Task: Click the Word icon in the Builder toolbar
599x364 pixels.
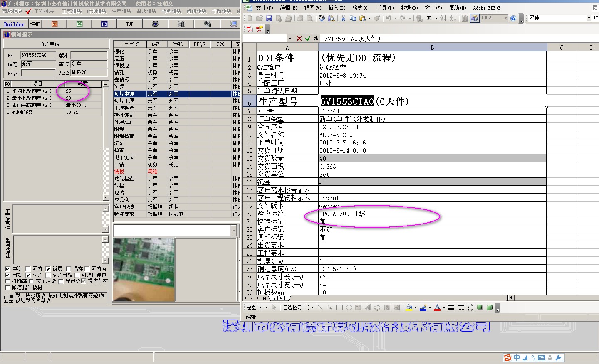Action: [x=104, y=24]
